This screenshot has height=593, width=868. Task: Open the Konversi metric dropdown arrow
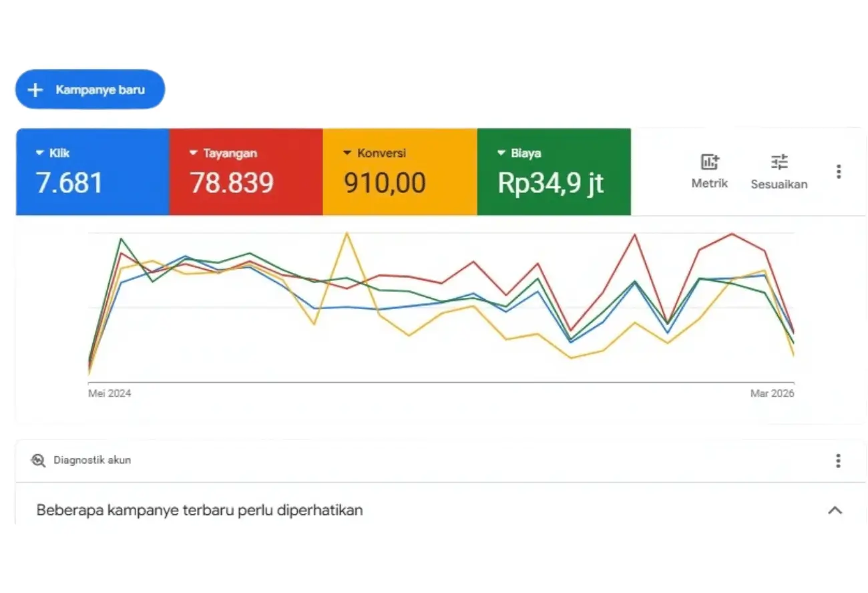347,153
